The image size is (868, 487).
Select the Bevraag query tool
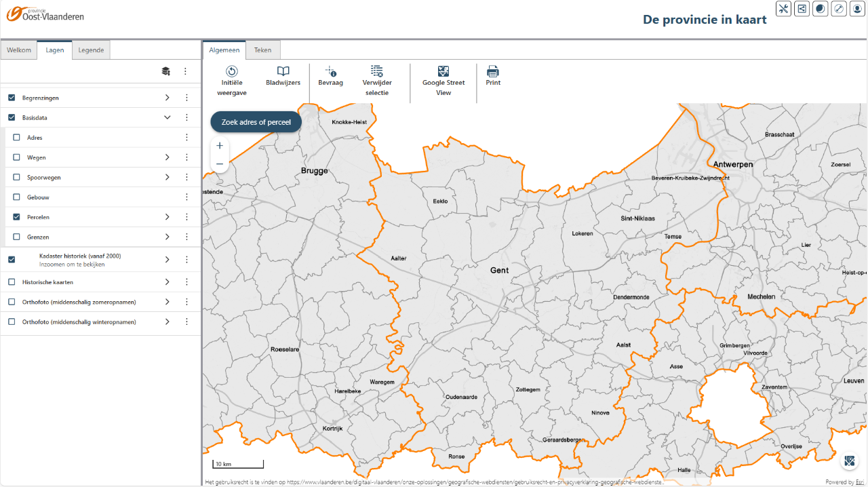[x=331, y=76]
